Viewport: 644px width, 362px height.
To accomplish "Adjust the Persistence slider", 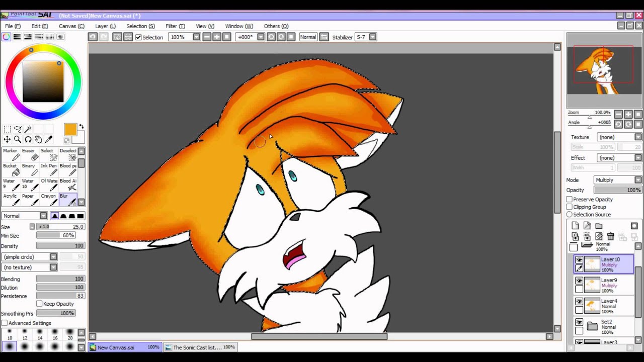I will [x=60, y=296].
